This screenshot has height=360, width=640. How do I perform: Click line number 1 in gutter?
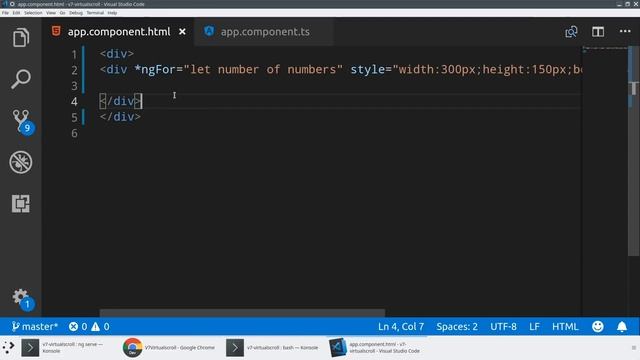[x=74, y=54]
